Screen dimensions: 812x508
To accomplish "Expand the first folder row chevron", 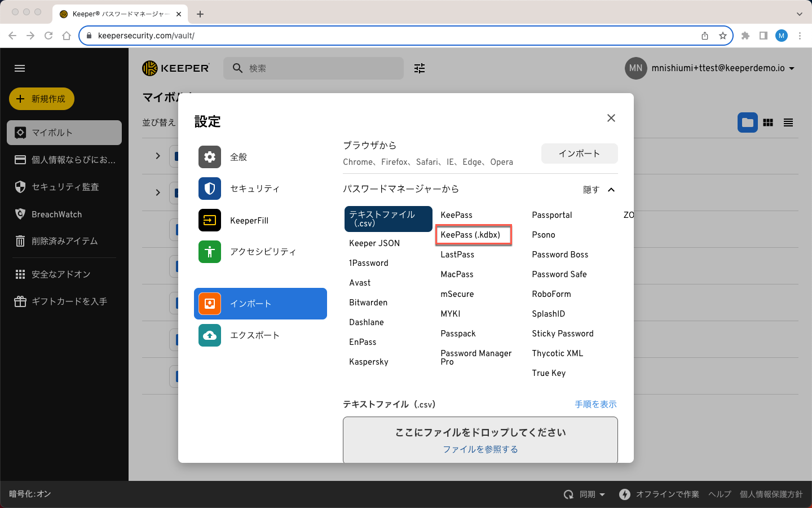I will (158, 156).
